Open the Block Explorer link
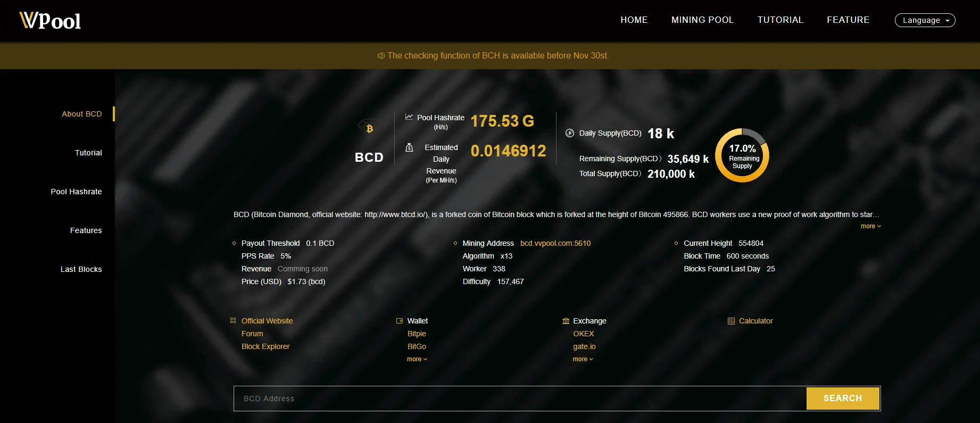This screenshot has width=980, height=423. point(265,346)
